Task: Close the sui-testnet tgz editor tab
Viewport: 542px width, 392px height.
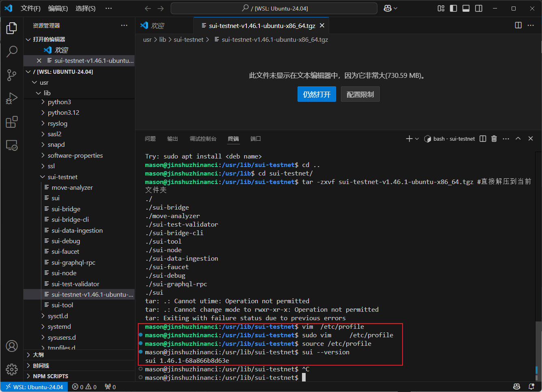Action: pyautogui.click(x=322, y=26)
